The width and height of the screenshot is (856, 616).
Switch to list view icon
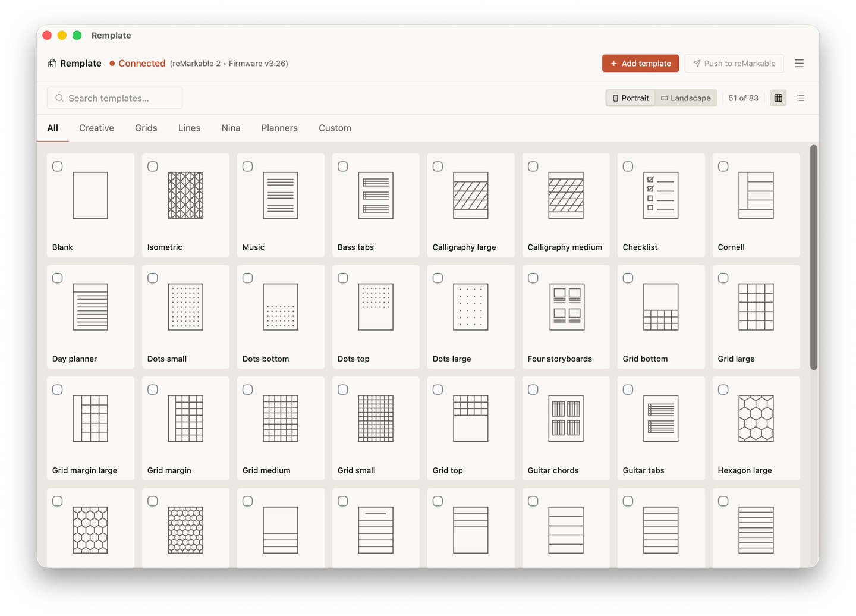tap(801, 98)
